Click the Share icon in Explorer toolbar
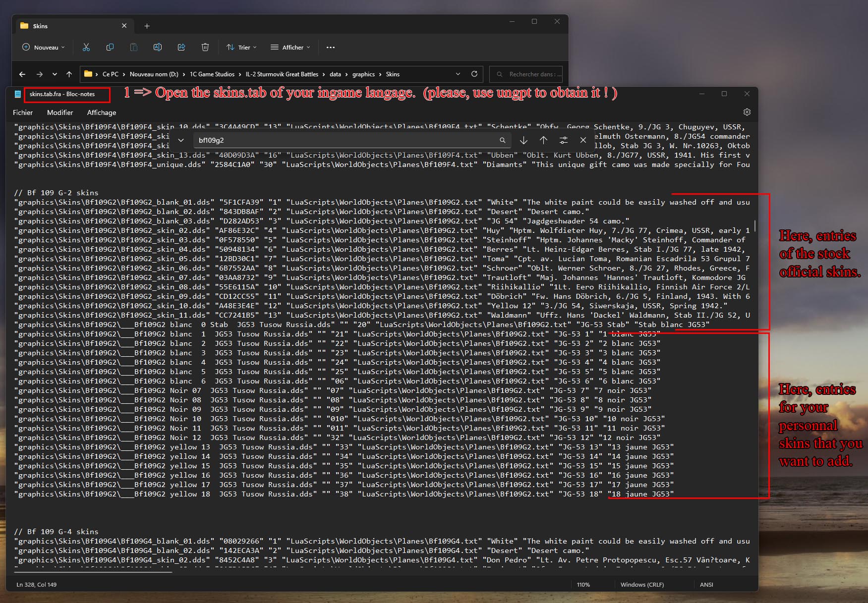 pos(181,47)
